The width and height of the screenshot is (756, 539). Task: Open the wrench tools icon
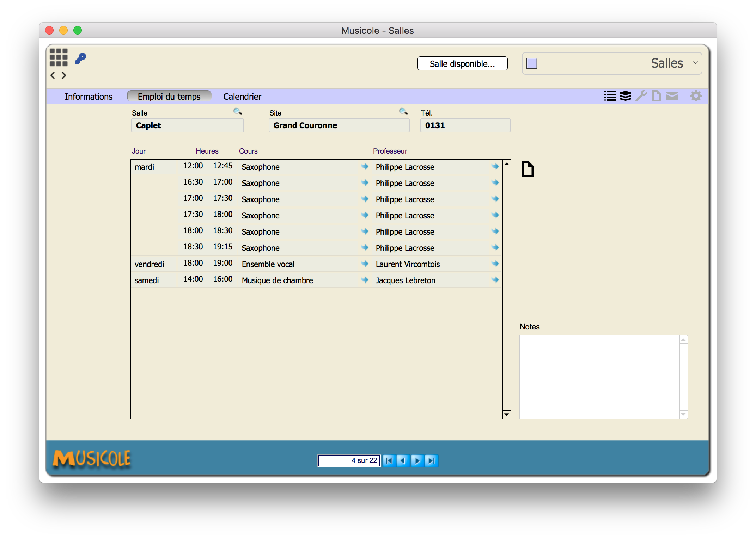coord(641,96)
